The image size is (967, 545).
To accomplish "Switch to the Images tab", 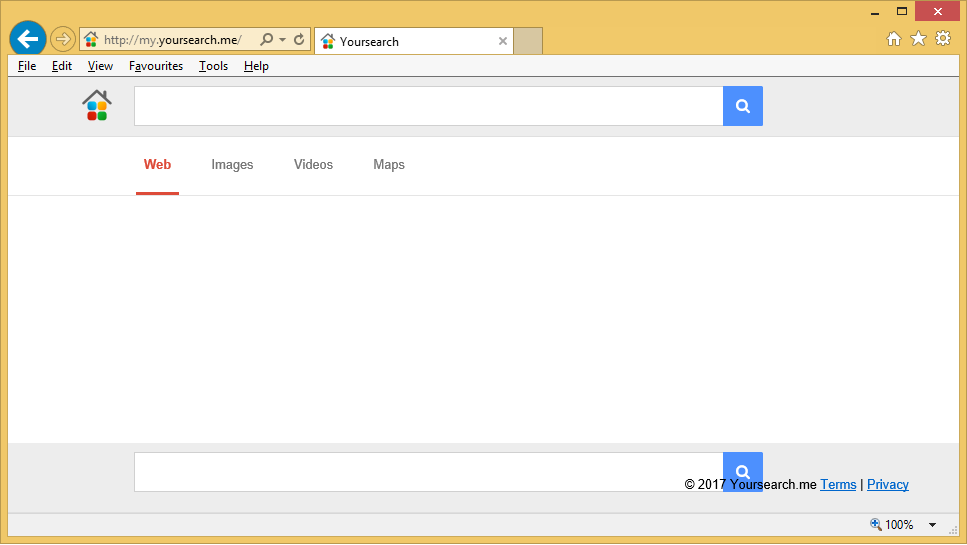I will coord(232,165).
